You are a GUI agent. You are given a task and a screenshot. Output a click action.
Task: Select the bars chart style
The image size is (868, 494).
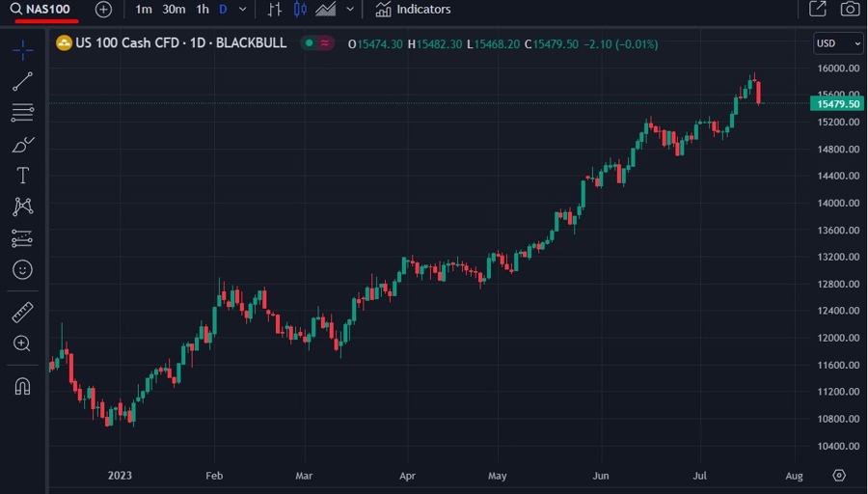pyautogui.click(x=275, y=10)
